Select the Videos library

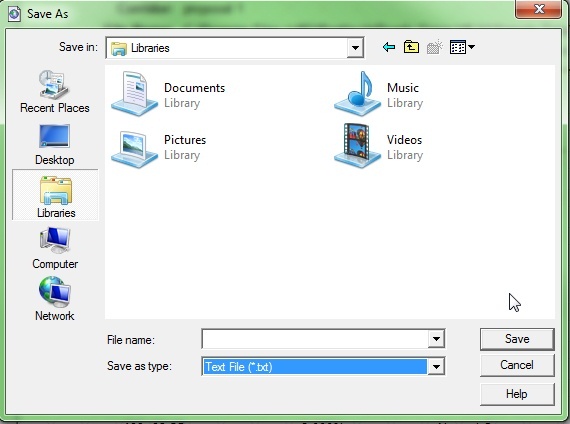click(x=378, y=146)
